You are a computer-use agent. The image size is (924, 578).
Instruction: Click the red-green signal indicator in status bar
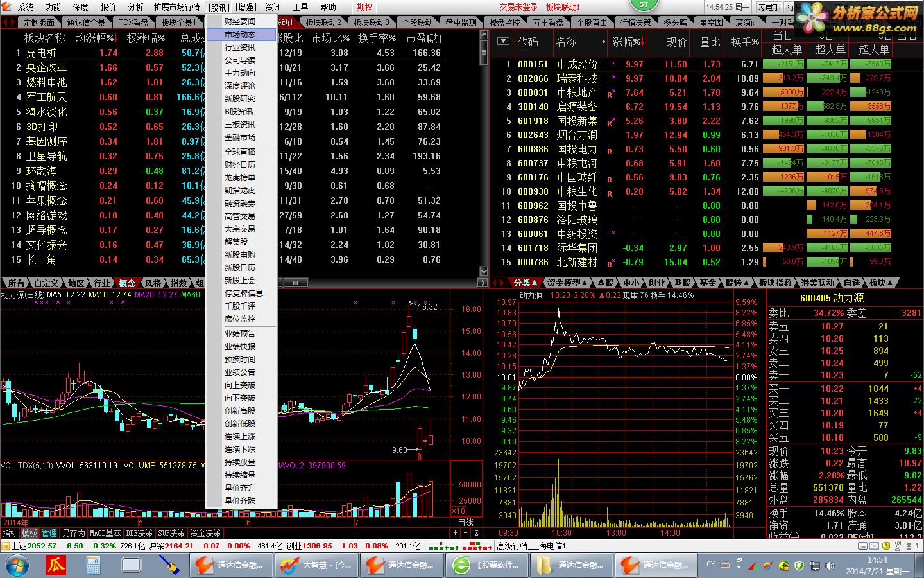tap(460, 547)
